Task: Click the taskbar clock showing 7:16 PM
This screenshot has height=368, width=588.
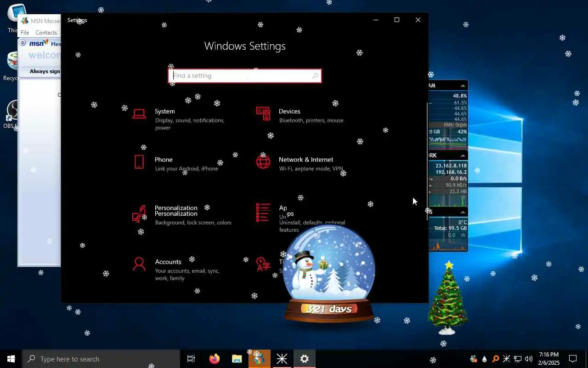Action: [x=549, y=359]
